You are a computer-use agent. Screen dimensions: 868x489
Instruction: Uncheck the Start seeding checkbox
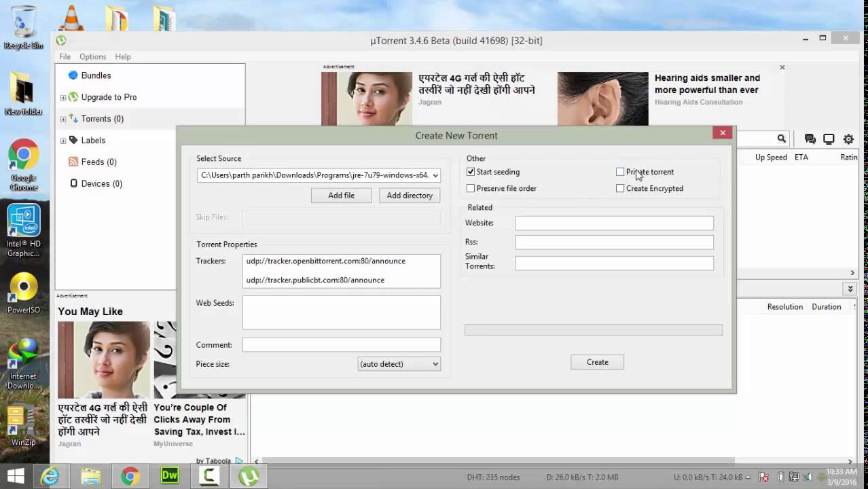pyautogui.click(x=471, y=172)
